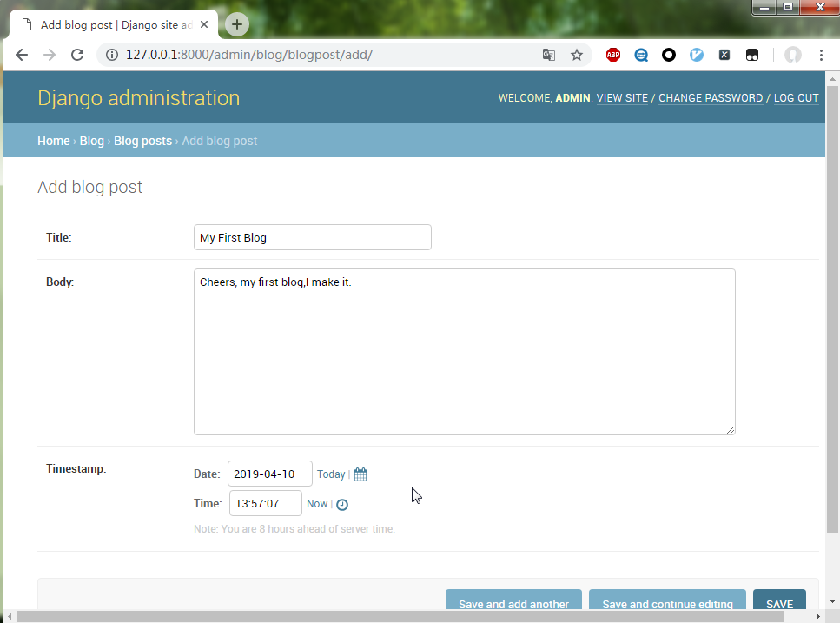Click horizontal scrollbar right arrow
The image size is (840, 623).
click(818, 617)
